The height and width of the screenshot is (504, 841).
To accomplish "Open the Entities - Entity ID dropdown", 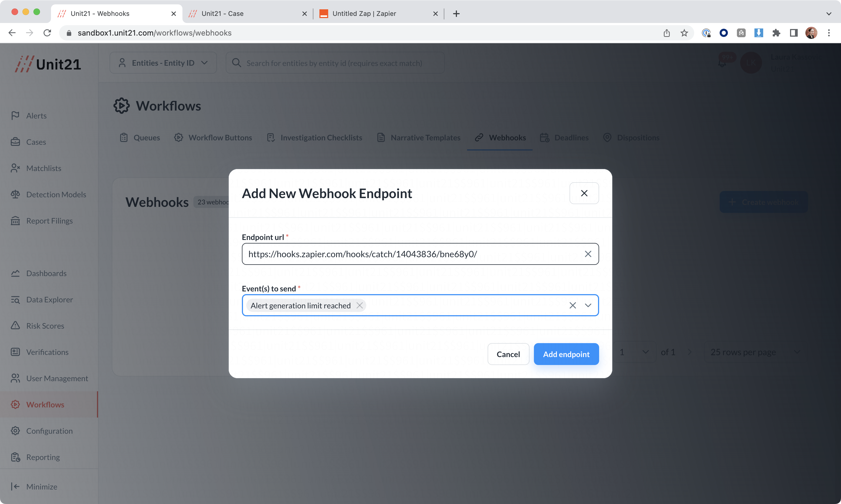I will click(x=163, y=63).
